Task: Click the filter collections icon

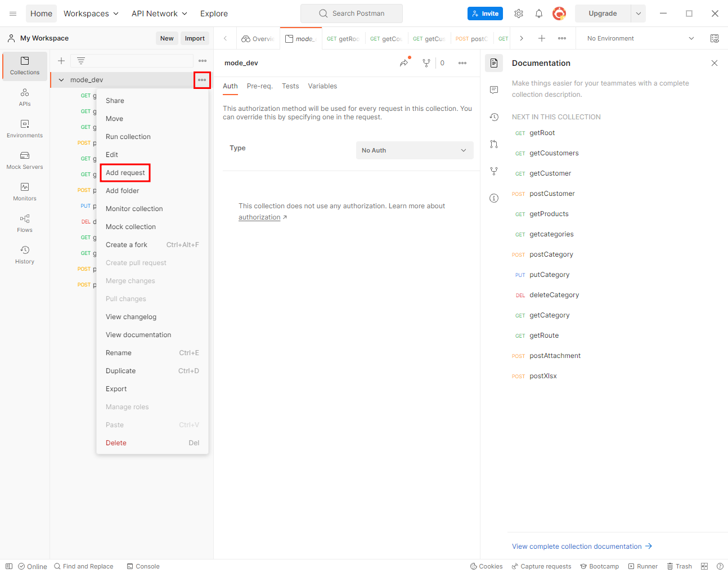Action: pyautogui.click(x=81, y=61)
